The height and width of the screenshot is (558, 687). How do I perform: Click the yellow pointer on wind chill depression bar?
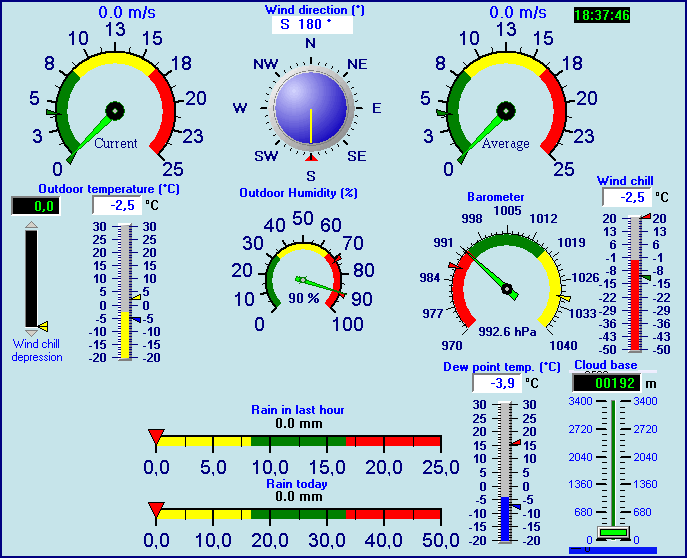click(x=42, y=326)
